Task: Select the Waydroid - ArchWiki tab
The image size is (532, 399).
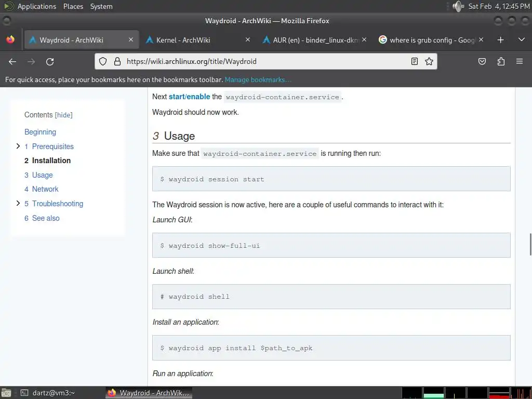Action: click(x=82, y=39)
